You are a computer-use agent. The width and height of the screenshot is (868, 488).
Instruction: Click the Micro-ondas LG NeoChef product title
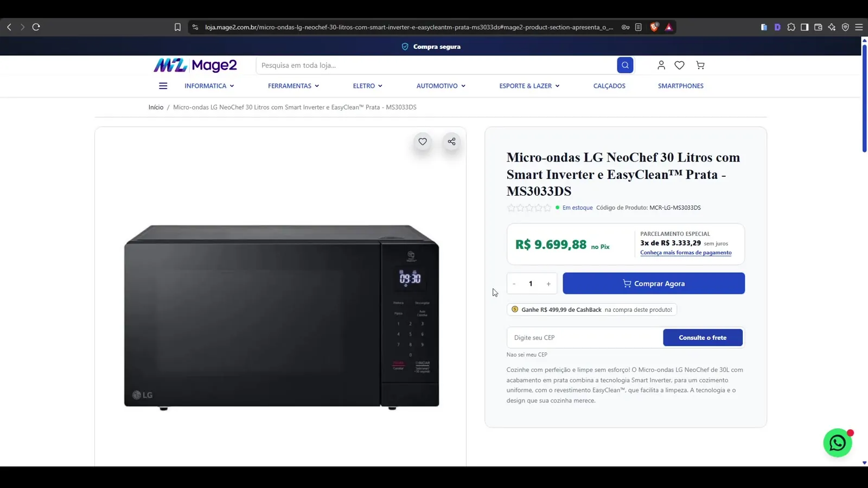(623, 174)
